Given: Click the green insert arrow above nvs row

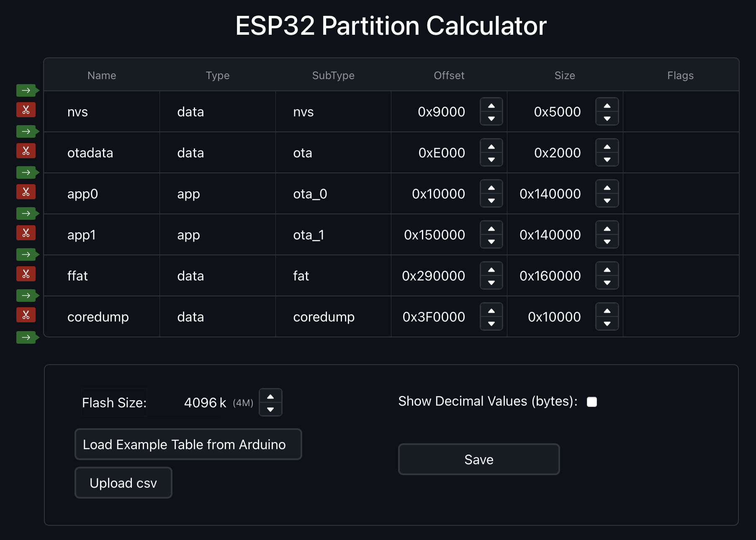Looking at the screenshot, I should coord(27,90).
